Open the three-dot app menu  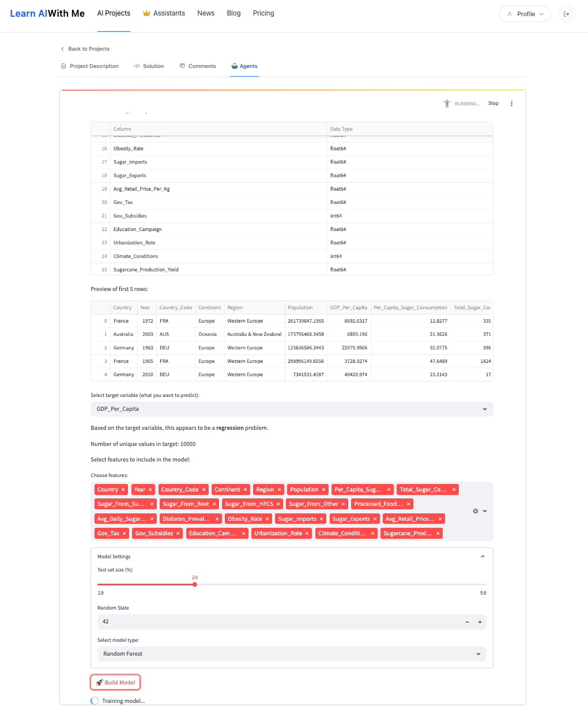pyautogui.click(x=511, y=104)
